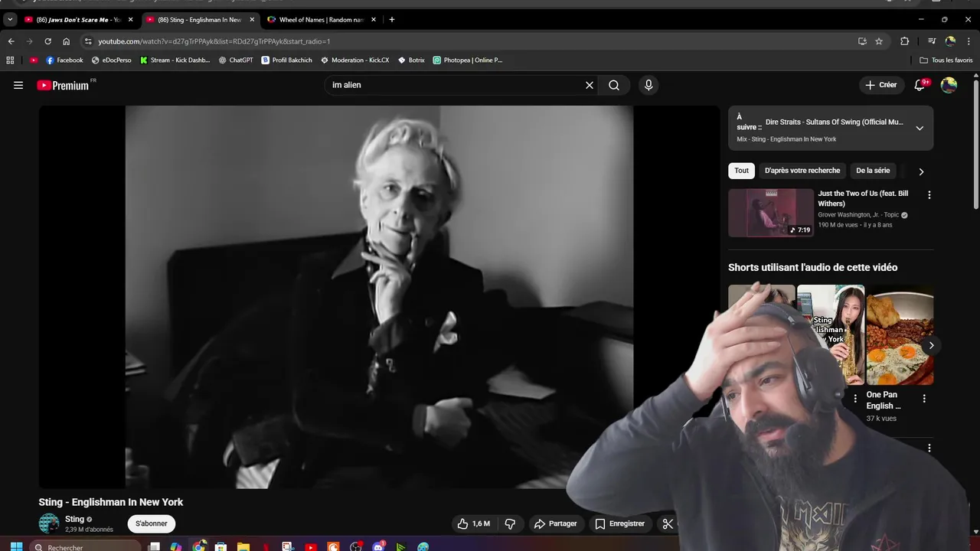
Task: Open Microsoft Store from the taskbar
Action: coord(220,547)
